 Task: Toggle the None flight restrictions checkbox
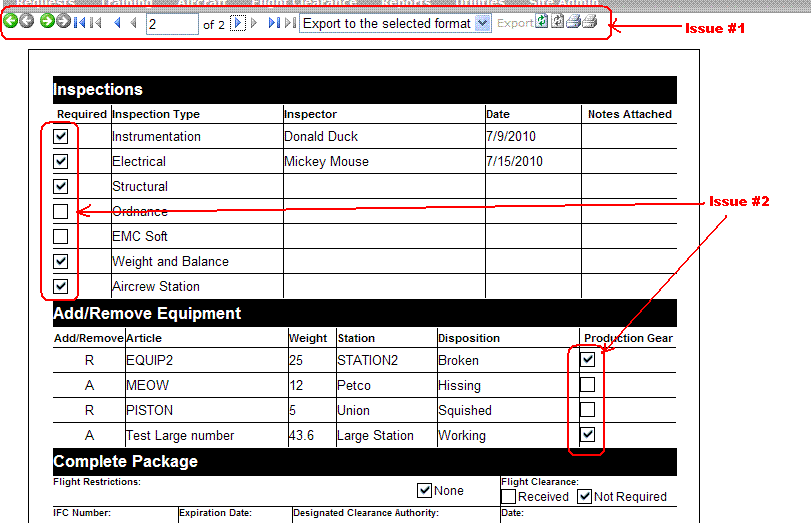click(425, 490)
